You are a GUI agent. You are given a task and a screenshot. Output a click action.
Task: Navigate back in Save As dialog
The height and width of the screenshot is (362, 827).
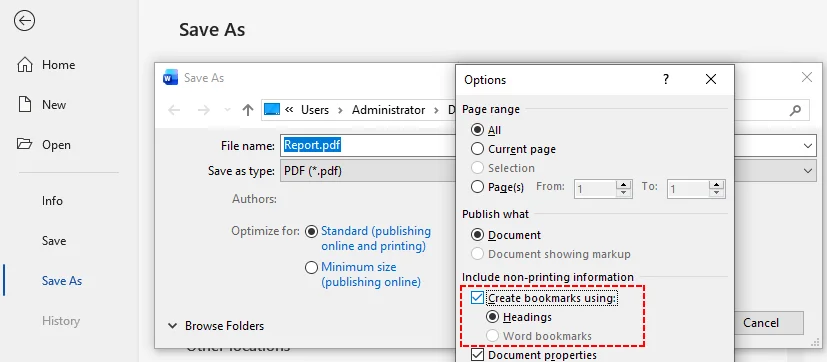pos(174,110)
